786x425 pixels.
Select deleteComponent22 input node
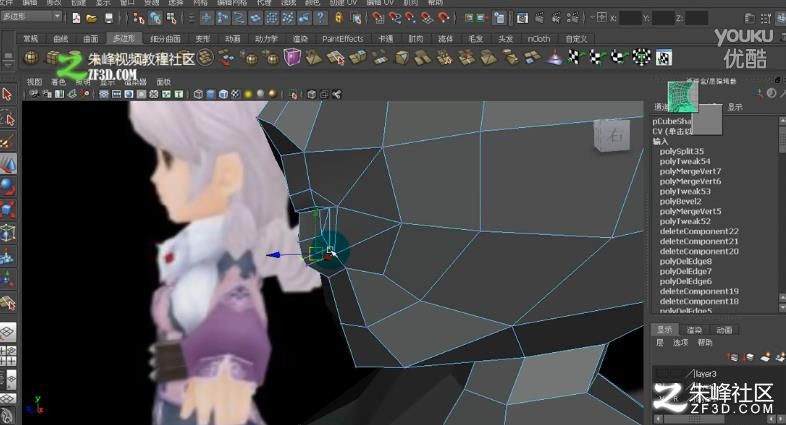(699, 232)
